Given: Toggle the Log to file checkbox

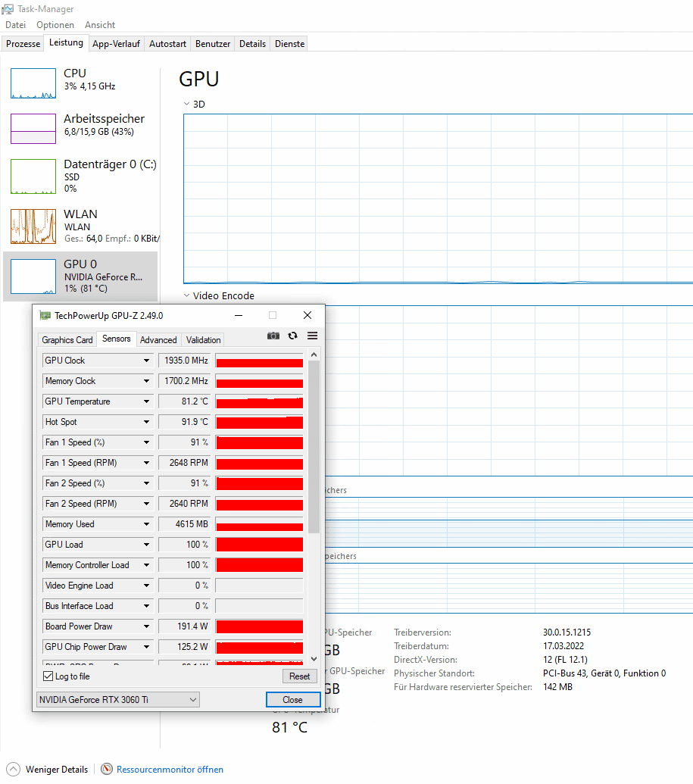Looking at the screenshot, I should [48, 676].
